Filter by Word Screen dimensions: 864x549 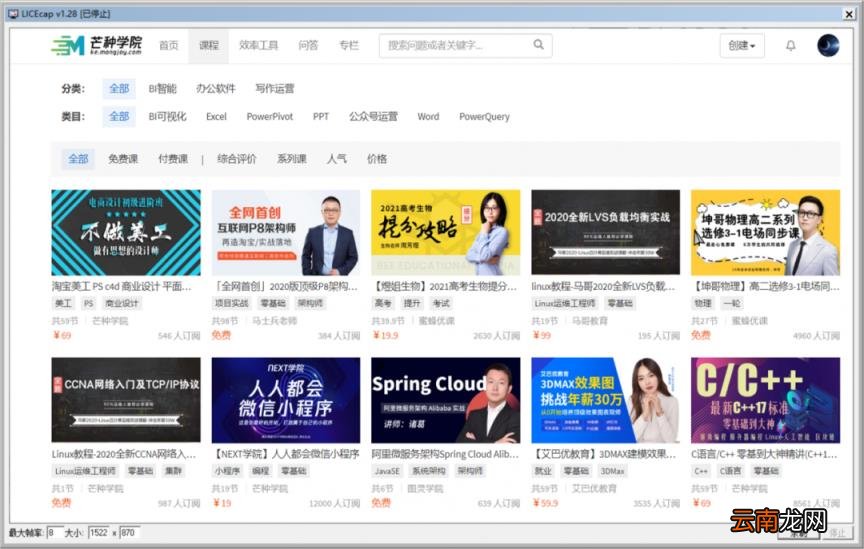428,116
